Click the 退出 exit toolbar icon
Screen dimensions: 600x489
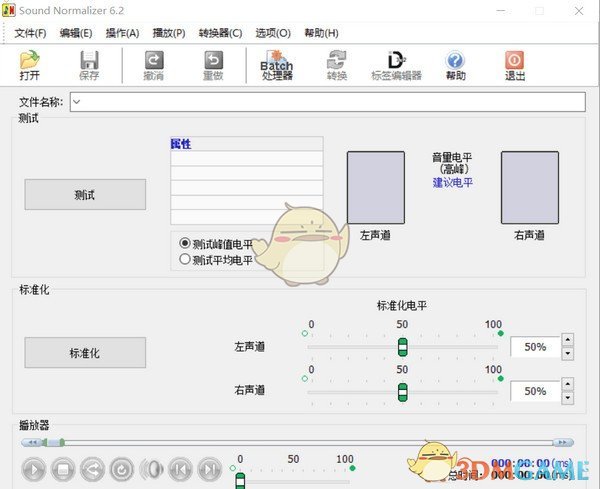(x=515, y=65)
